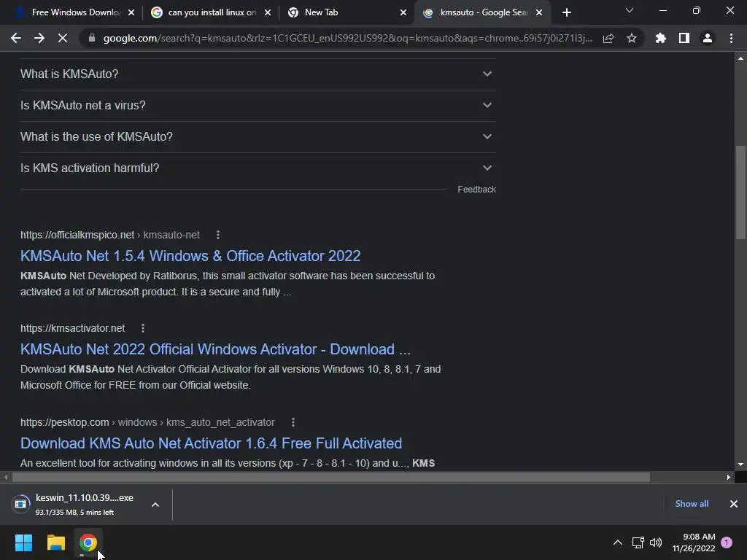Click the horizontal scrollbar thumb
This screenshot has width=747, height=560.
[331, 477]
